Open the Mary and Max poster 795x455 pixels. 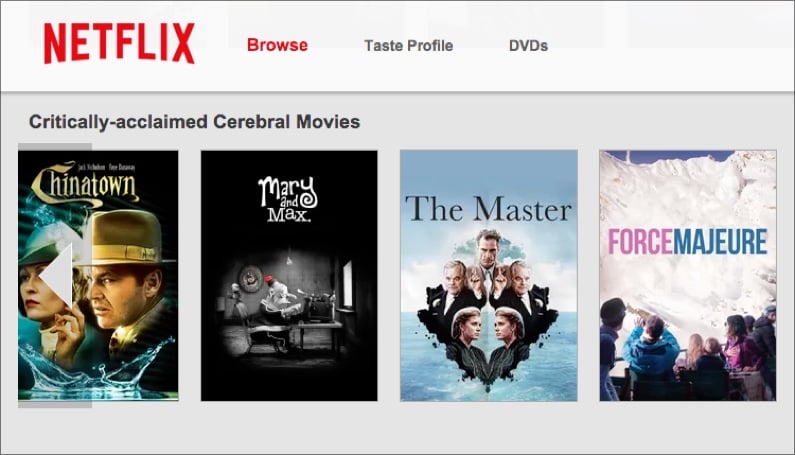(x=289, y=275)
